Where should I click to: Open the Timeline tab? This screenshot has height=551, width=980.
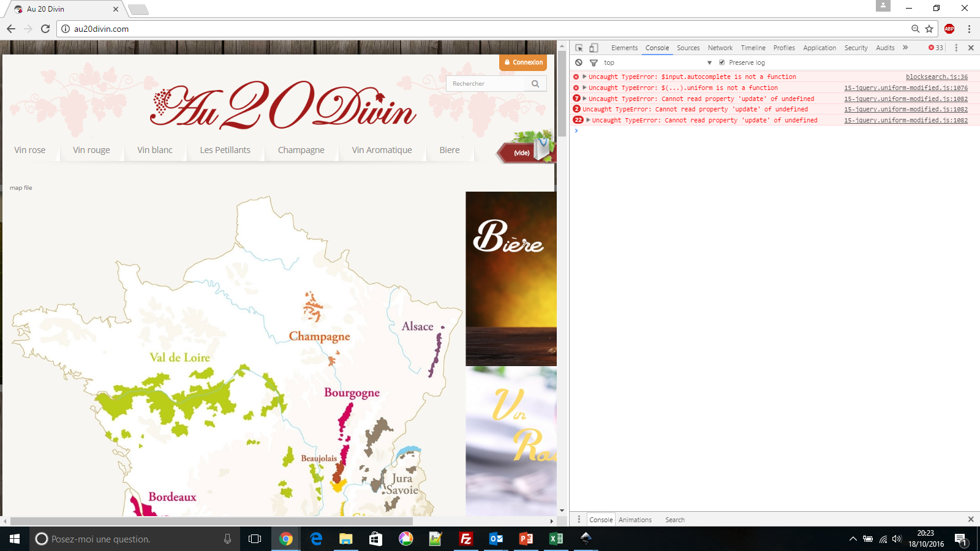click(753, 48)
